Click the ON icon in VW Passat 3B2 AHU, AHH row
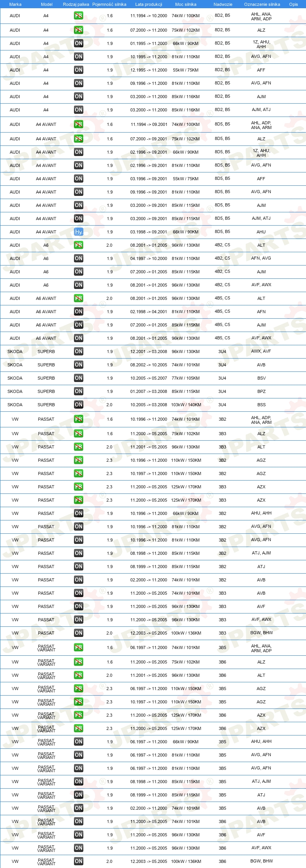The height and width of the screenshot is (868, 306). 79,513
